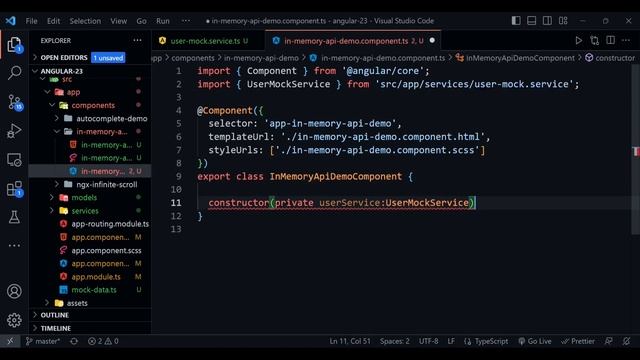
Task: Open Explorer views and more actions
Action: click(137, 40)
